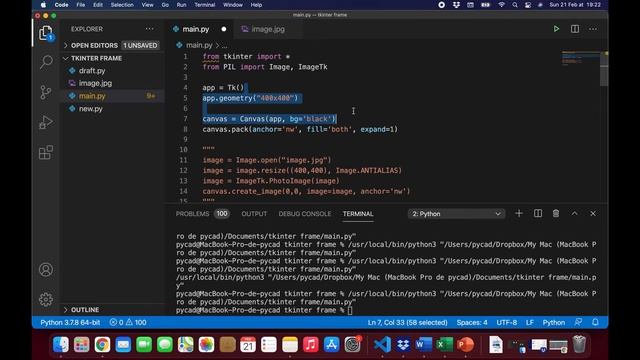Collapse the TKINTER FRAME folder section

(x=96, y=58)
